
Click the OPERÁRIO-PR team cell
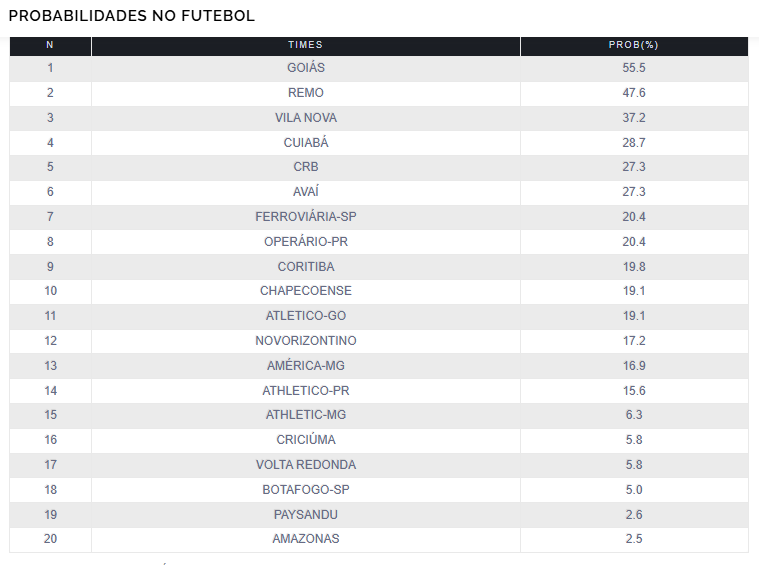pos(306,242)
